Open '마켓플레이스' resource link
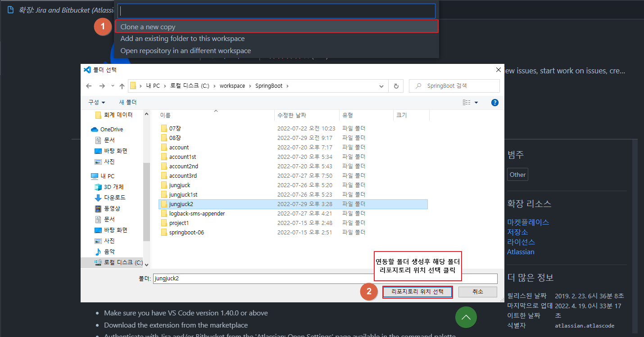Image resolution: width=644 pixels, height=337 pixels. point(528,222)
